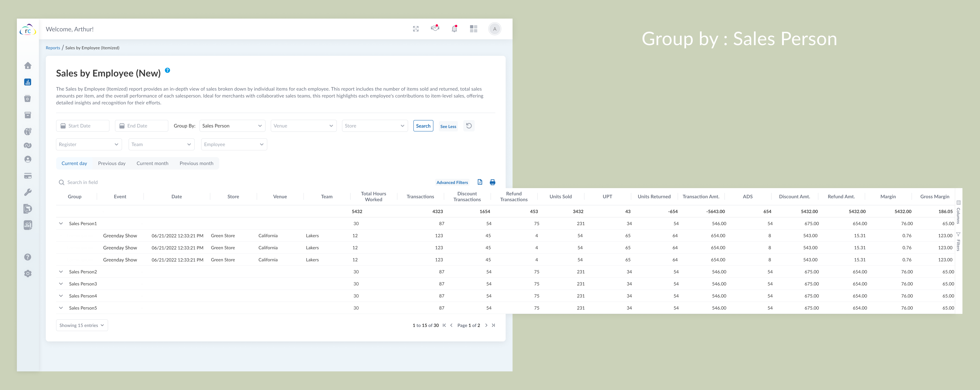Open the infinity loop sidebar icon
Viewport: 980px width, 390px height.
(x=28, y=146)
